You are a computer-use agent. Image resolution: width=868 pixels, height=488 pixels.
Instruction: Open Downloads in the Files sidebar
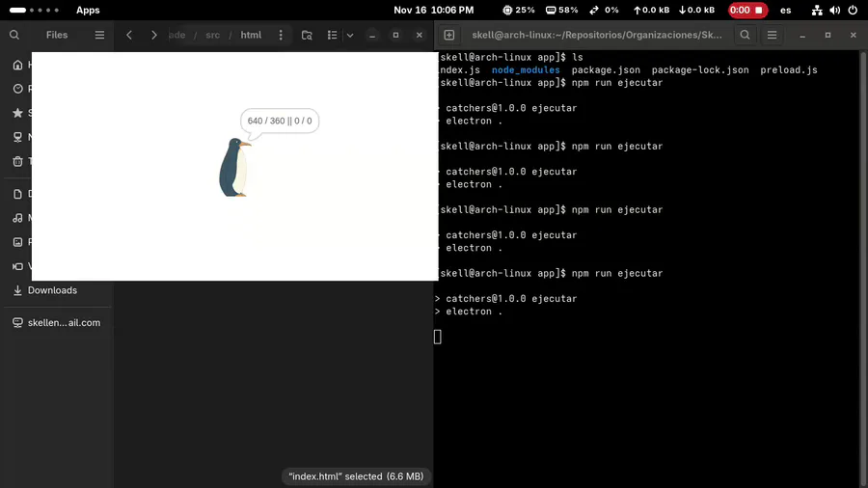click(x=57, y=290)
